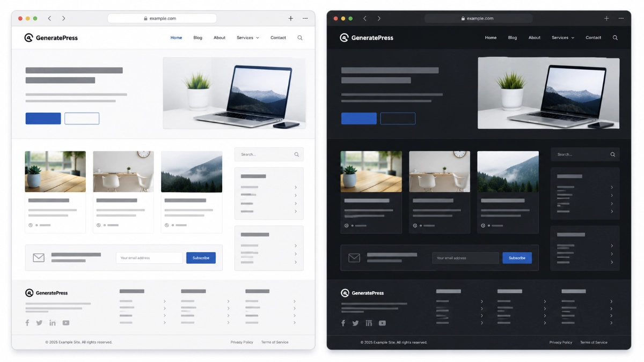Click solid blue hero button in light window
Image resolution: width=644 pixels, height=362 pixels.
point(43,119)
